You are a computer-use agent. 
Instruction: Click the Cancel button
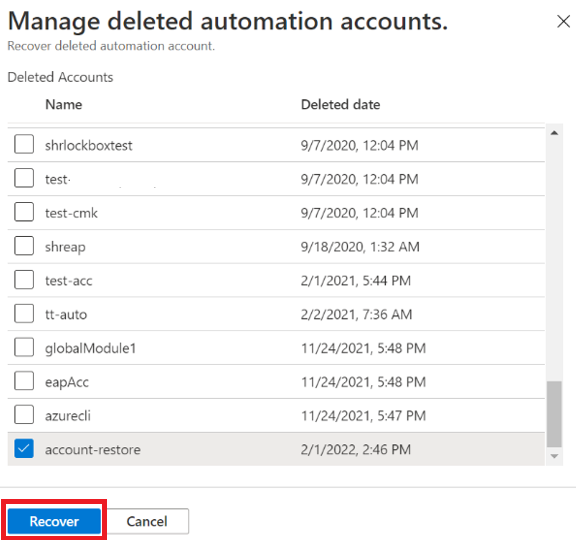tap(147, 521)
